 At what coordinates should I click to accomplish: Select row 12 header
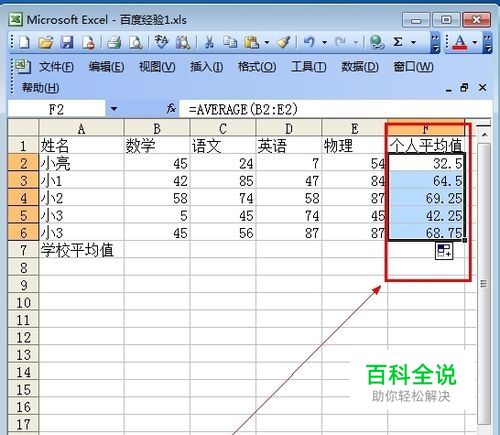(23, 337)
